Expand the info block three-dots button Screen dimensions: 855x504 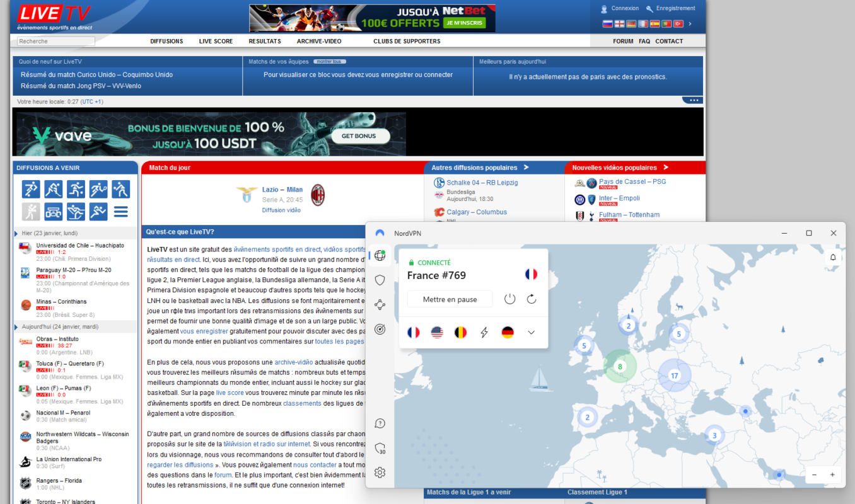coord(692,101)
